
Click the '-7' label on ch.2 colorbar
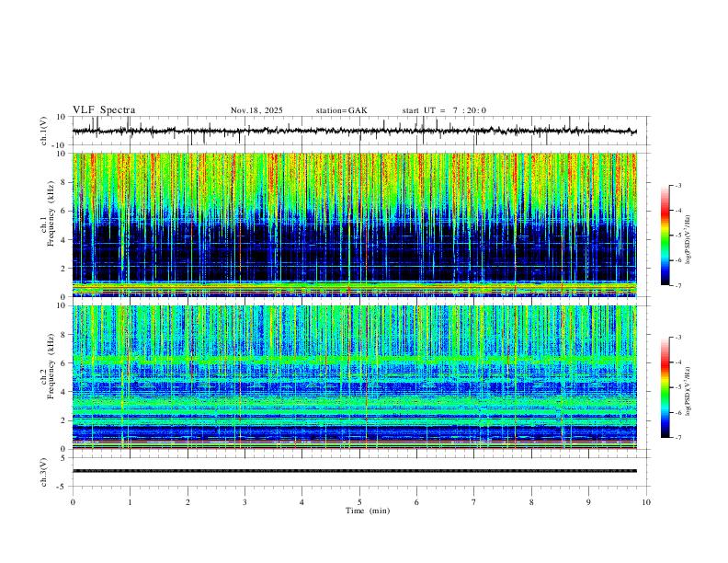(678, 438)
